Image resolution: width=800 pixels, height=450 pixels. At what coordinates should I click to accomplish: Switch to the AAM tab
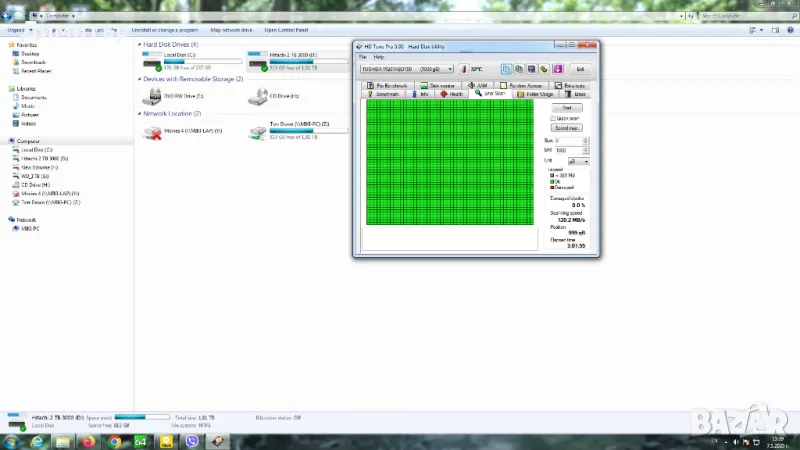[478, 85]
